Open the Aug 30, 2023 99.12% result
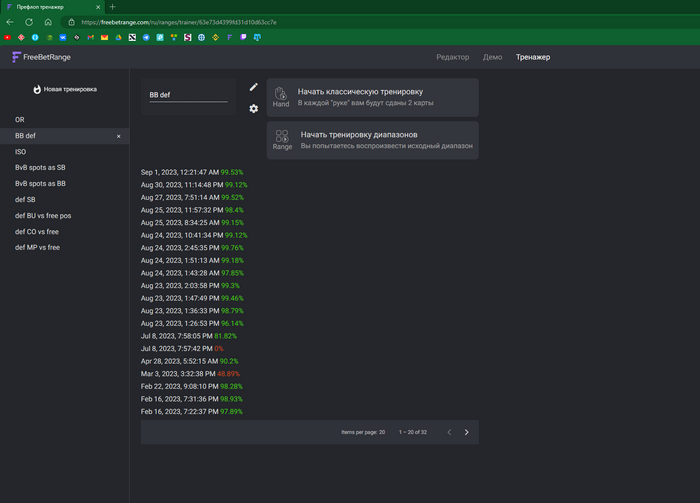Screen dimensions: 700x503 tap(194, 185)
